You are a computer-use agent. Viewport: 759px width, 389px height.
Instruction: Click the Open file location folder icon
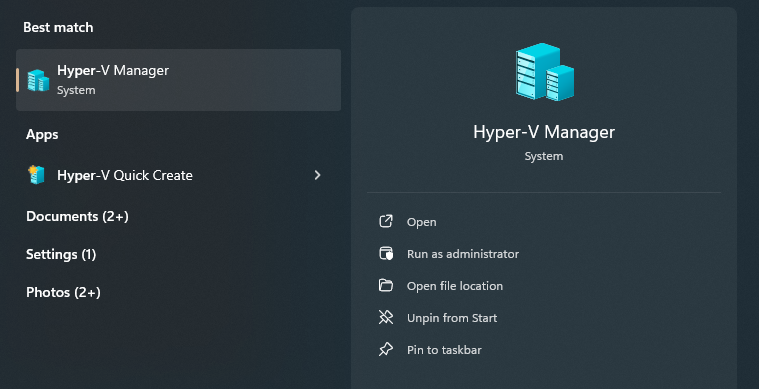[x=386, y=285]
